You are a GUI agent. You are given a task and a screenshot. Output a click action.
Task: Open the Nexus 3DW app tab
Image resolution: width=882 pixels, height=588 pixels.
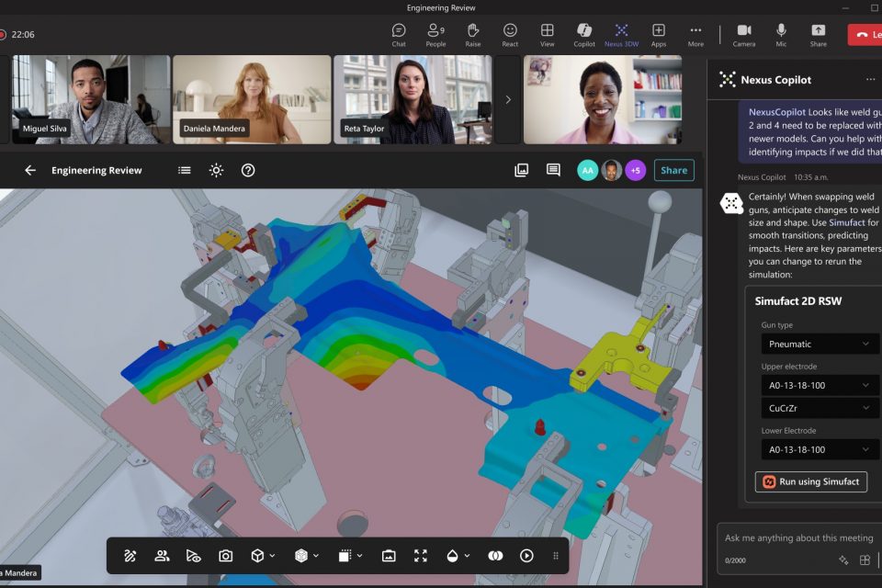coord(621,34)
